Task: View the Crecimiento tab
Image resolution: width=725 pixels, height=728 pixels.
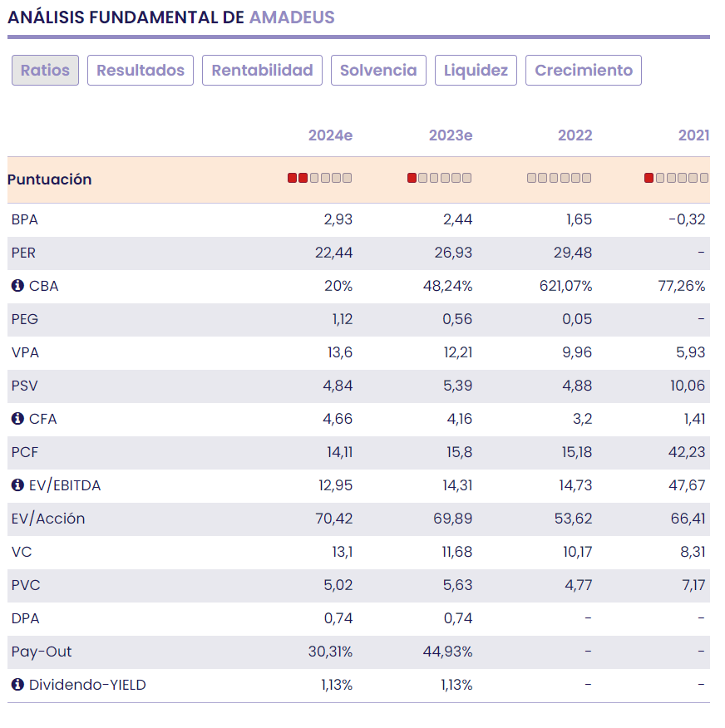Action: tap(584, 71)
